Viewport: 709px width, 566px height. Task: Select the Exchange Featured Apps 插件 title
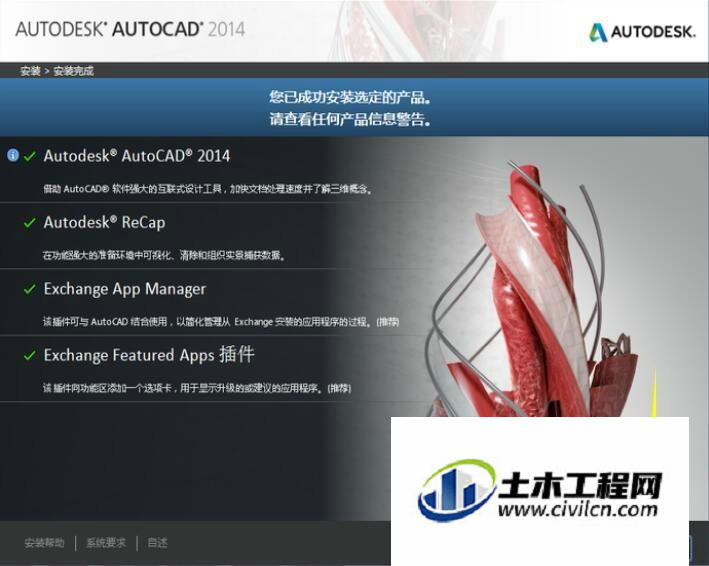[x=149, y=355]
